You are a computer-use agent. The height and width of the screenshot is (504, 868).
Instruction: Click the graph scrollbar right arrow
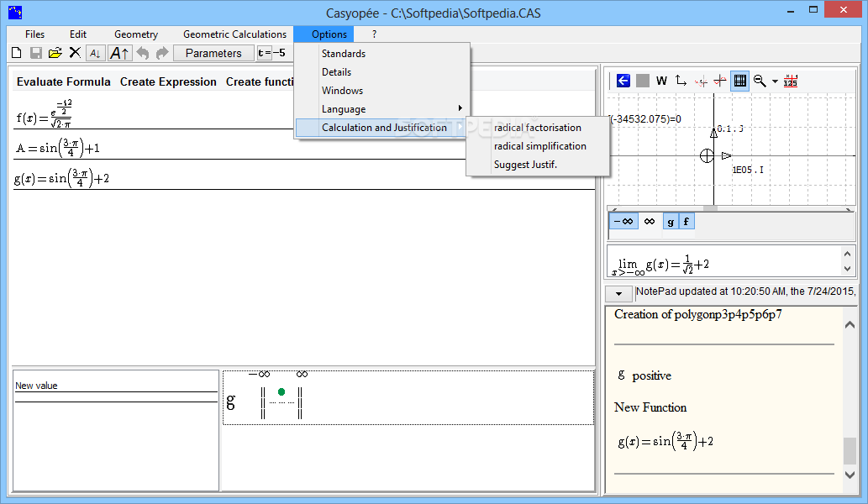[x=848, y=208]
